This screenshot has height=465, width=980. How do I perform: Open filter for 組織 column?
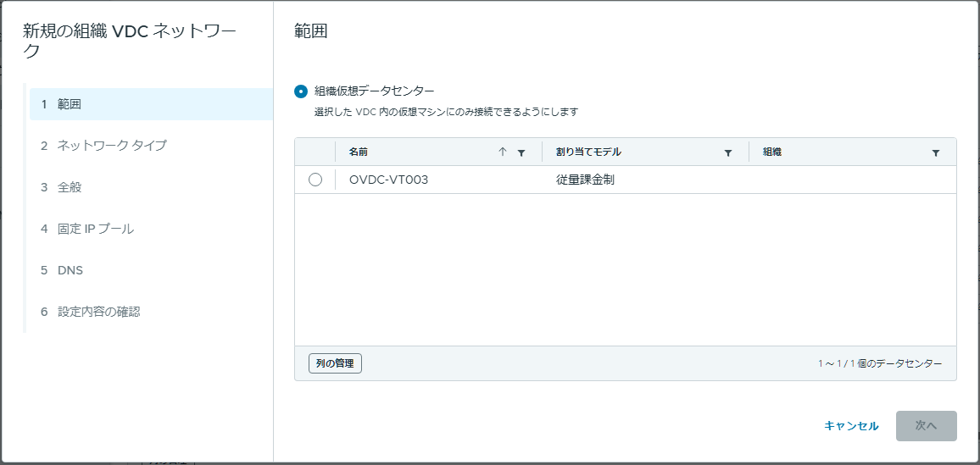[x=936, y=152]
